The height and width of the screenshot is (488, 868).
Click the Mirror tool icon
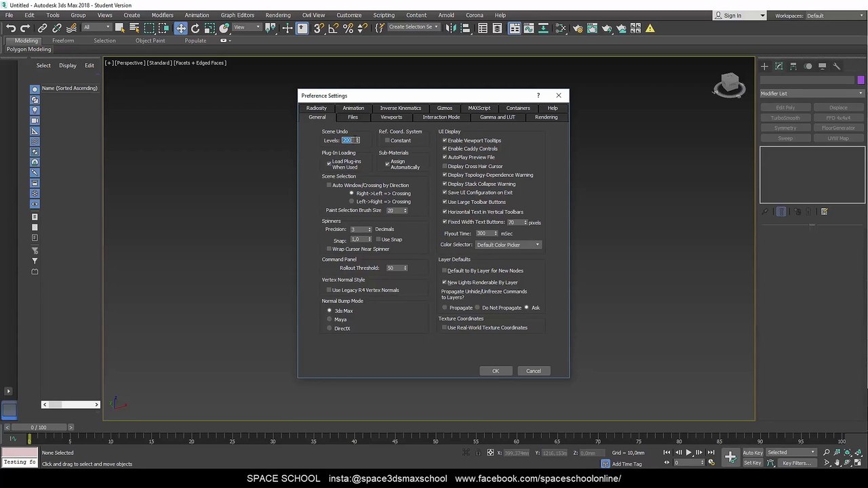pos(452,28)
